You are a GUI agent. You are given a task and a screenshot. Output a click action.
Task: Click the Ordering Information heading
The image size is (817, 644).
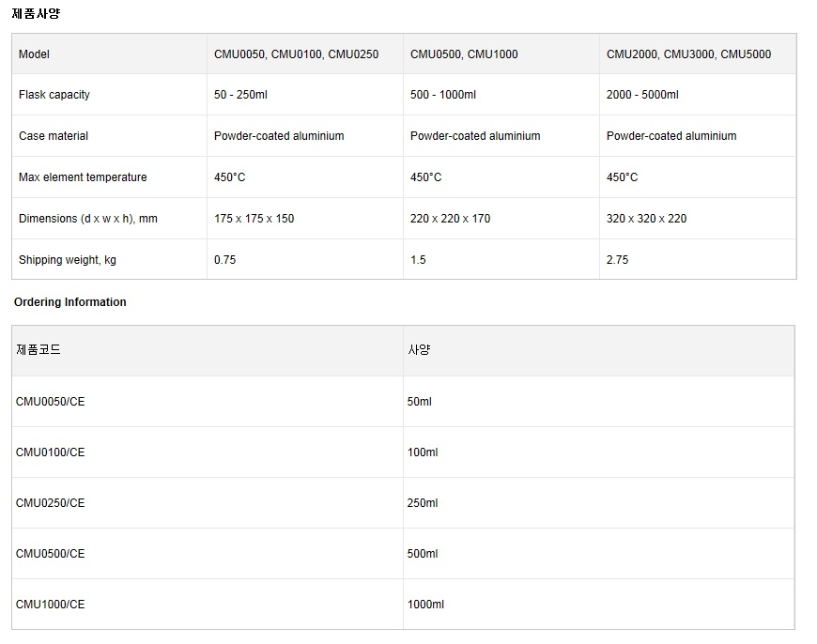coord(69,302)
